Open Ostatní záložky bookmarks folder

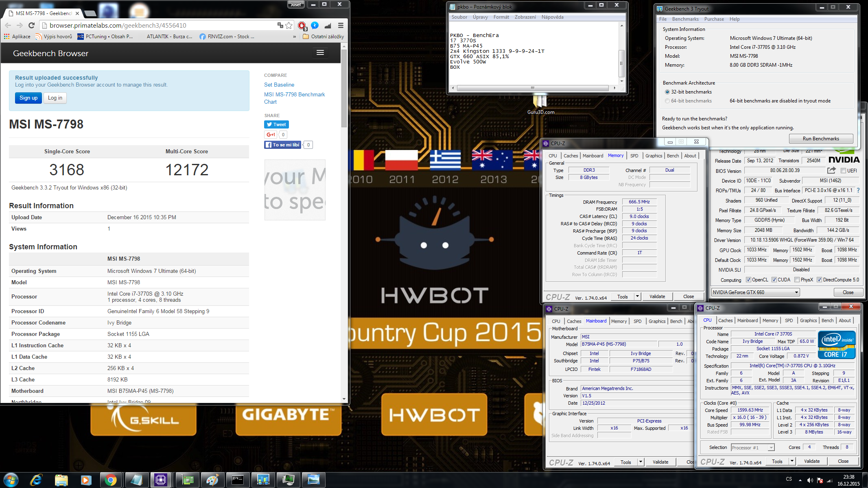[324, 36]
